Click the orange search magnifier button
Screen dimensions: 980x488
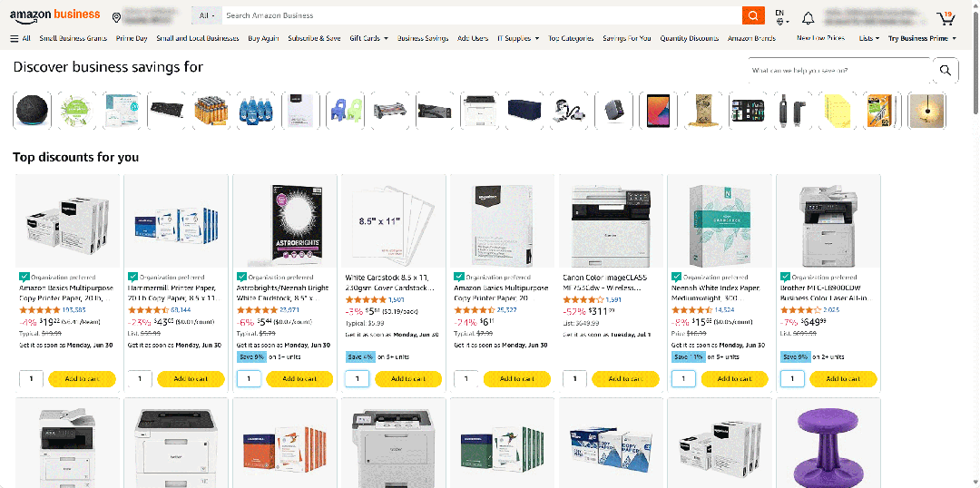point(753,15)
